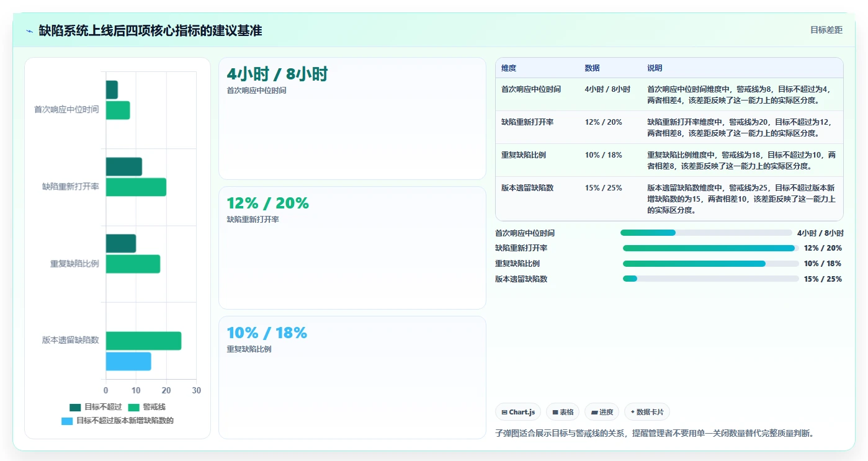Click the 版本遗留缺陷数 y-axis label in chart

pos(71,340)
